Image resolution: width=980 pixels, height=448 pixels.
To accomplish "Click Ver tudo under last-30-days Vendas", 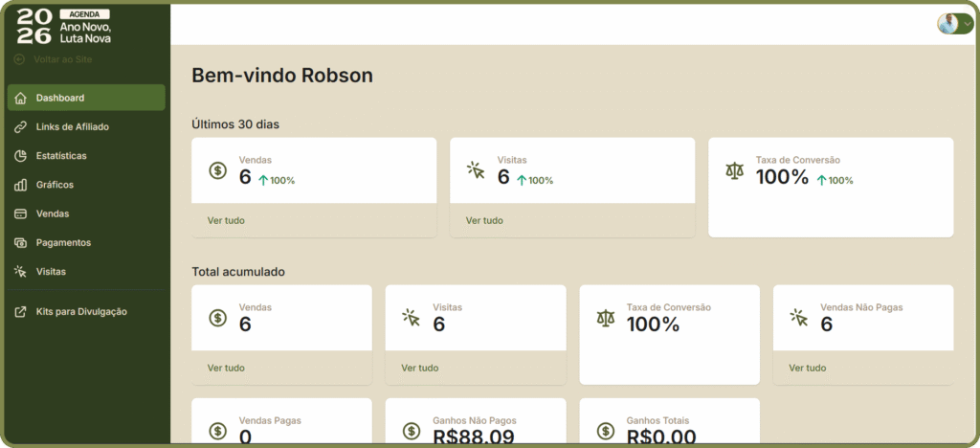I will coord(226,220).
